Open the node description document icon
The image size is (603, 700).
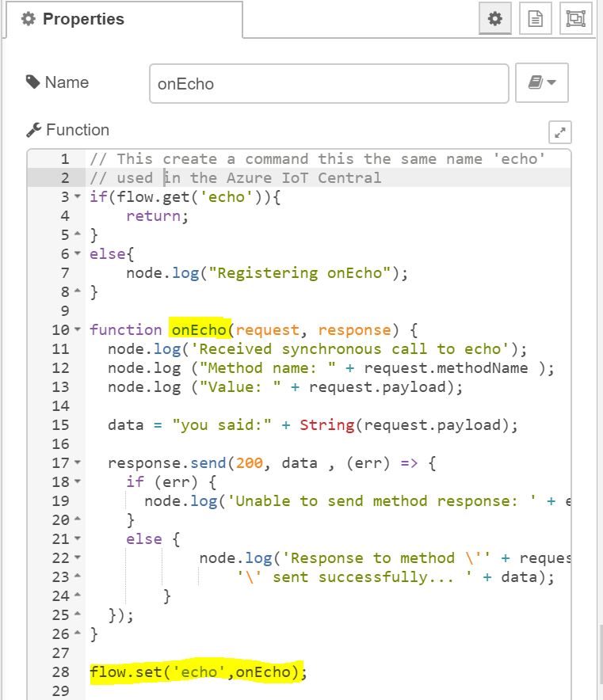coord(536,19)
